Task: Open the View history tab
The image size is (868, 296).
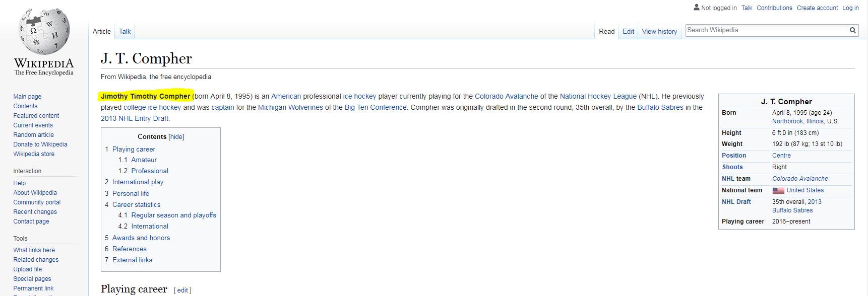Action: pyautogui.click(x=659, y=31)
